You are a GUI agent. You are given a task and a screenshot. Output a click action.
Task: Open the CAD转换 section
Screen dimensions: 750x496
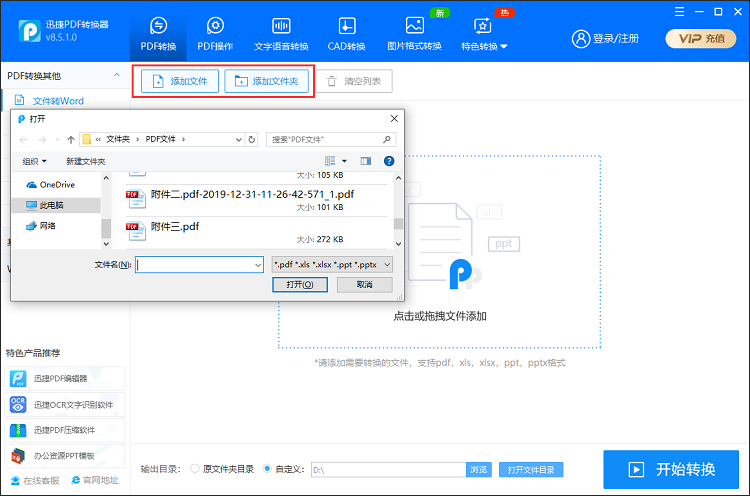point(346,34)
